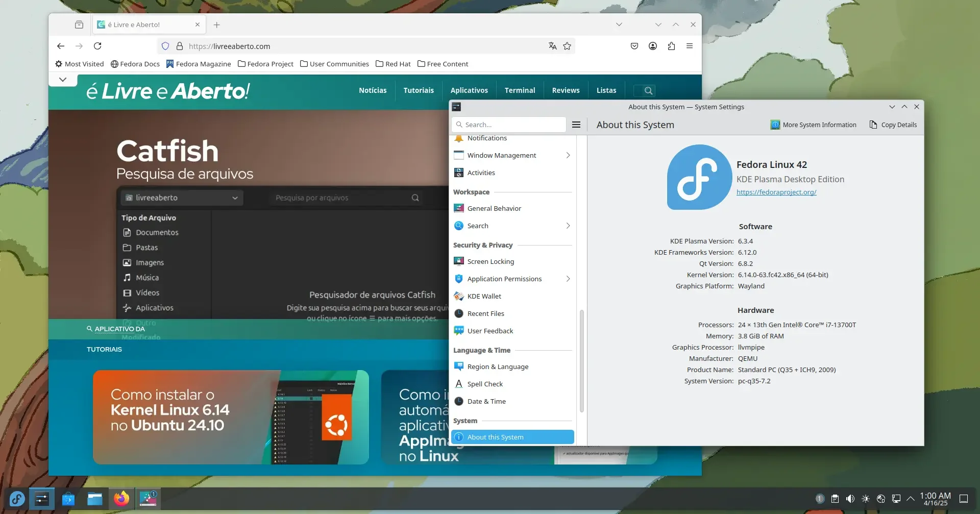Open the Fedora Magazine bookmark
Viewport: 980px width, 514px height.
199,64
